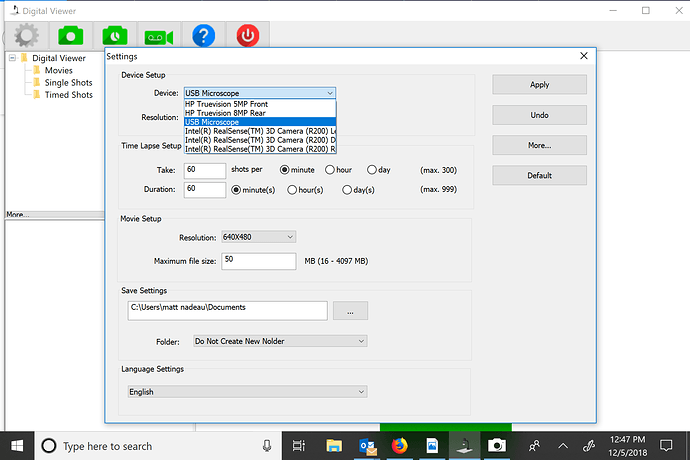Select duration in day(s)

(347, 190)
